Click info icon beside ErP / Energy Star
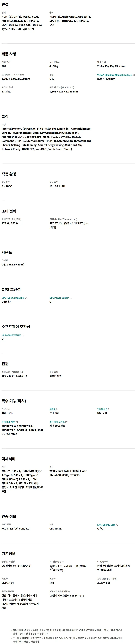Screen dimensions: 135x644 coord(117,525)
